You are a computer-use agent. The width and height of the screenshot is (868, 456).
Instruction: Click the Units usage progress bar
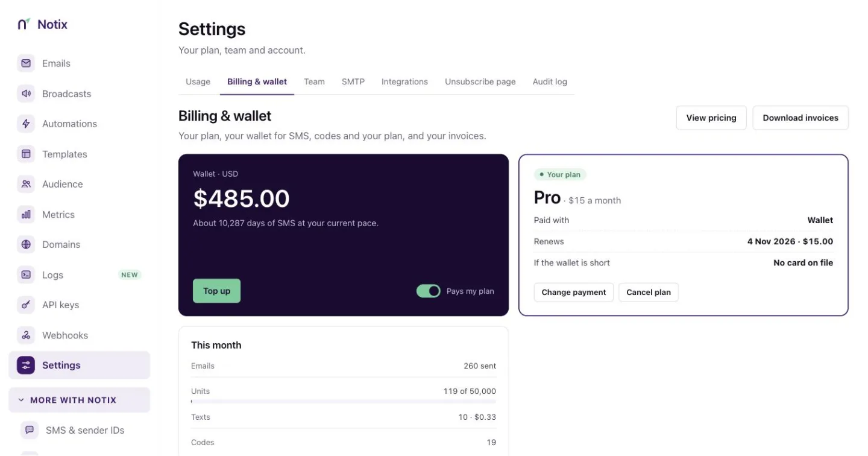[344, 401]
